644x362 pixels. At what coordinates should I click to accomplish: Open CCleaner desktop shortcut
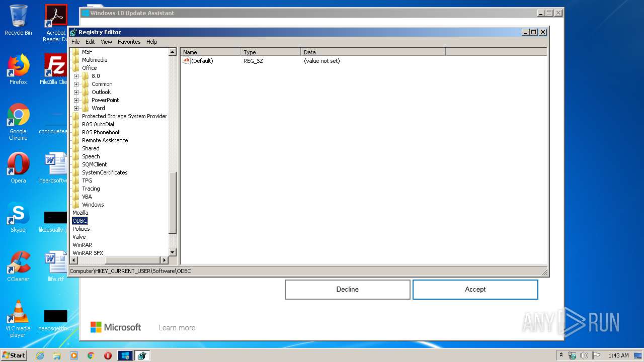(x=18, y=266)
